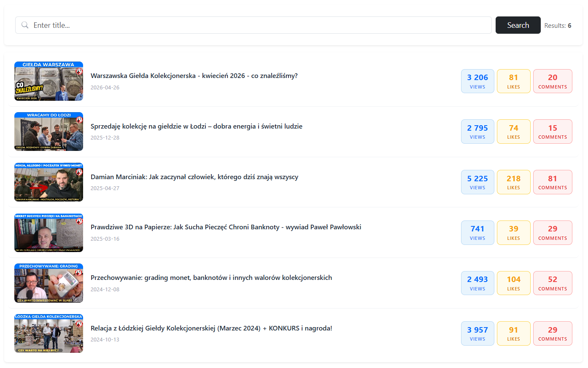Click date 2024-12-08
The width and height of the screenshot is (588, 368).
coord(105,290)
